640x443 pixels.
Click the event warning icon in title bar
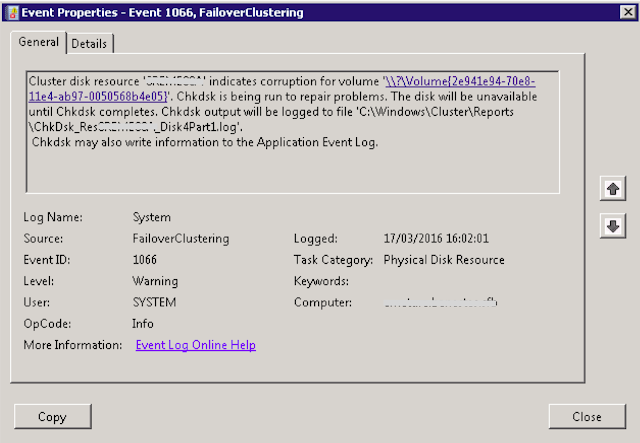pyautogui.click(x=12, y=12)
